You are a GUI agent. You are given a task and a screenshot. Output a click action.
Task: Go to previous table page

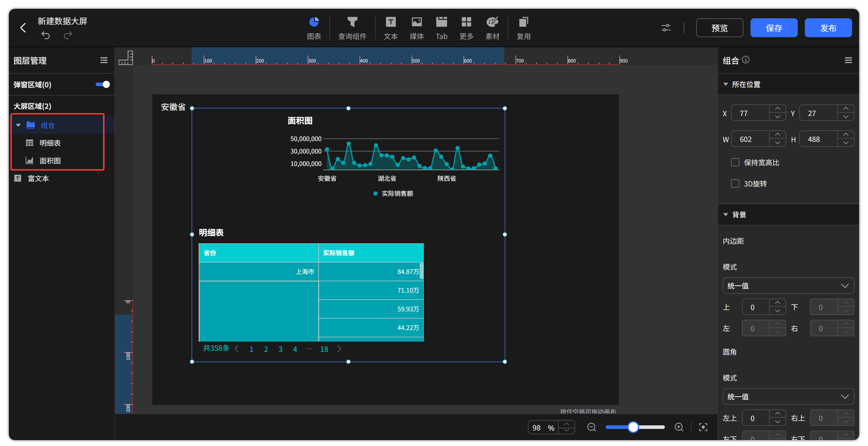236,349
